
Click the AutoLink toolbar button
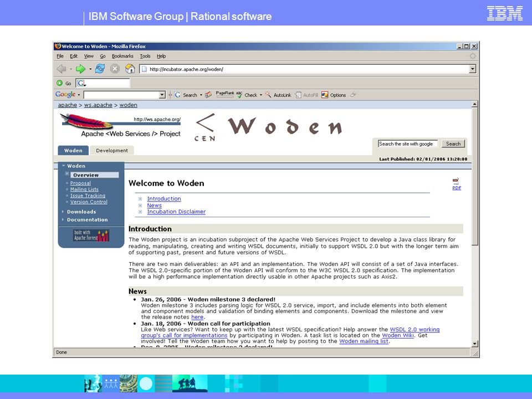click(278, 95)
